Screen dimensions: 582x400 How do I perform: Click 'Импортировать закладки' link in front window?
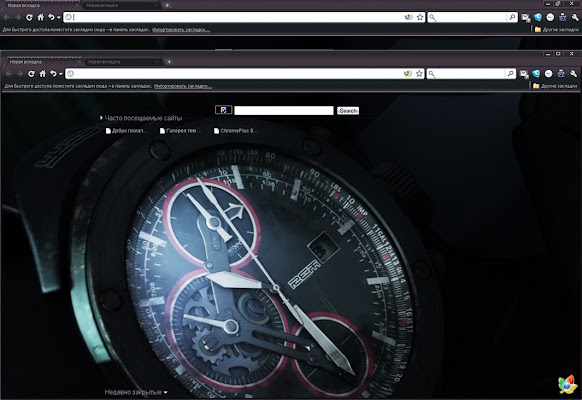click(x=183, y=86)
